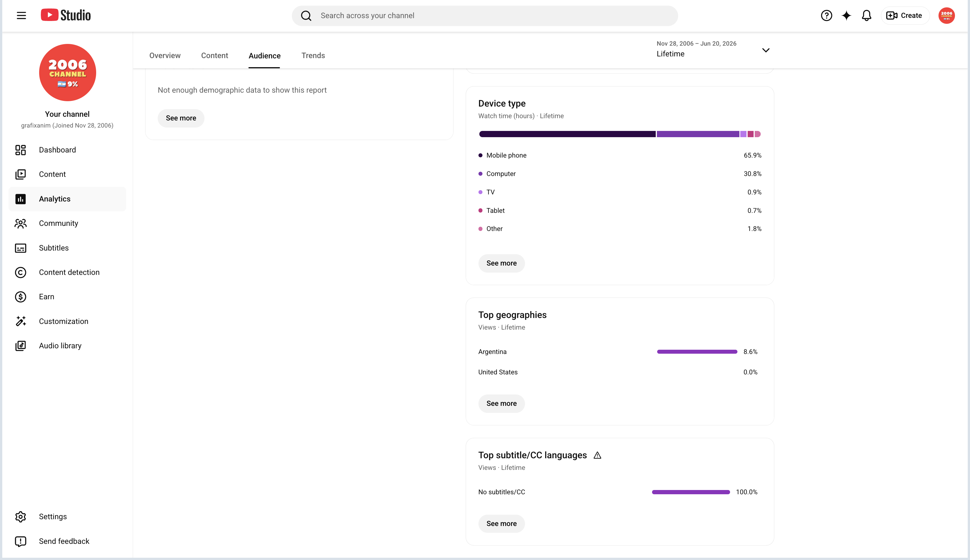Click the Argentina views progress bar
Viewport: 970px width, 560px height.
[x=697, y=351]
